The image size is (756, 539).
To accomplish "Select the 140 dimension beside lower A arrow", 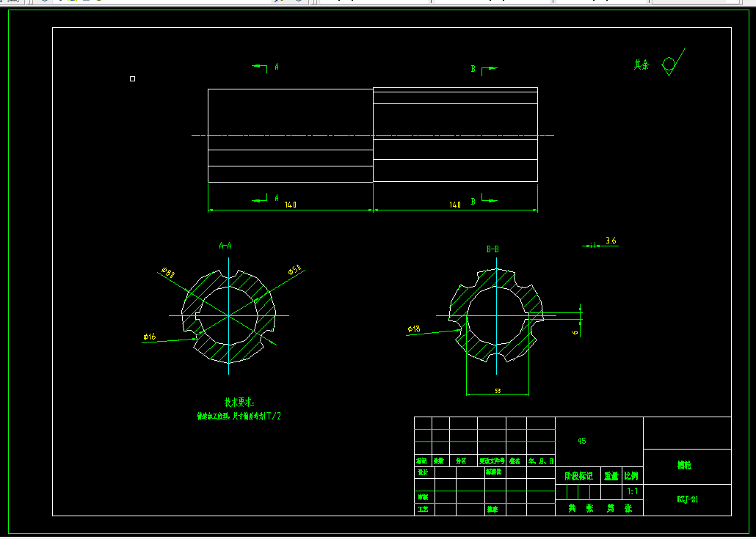I will click(290, 205).
